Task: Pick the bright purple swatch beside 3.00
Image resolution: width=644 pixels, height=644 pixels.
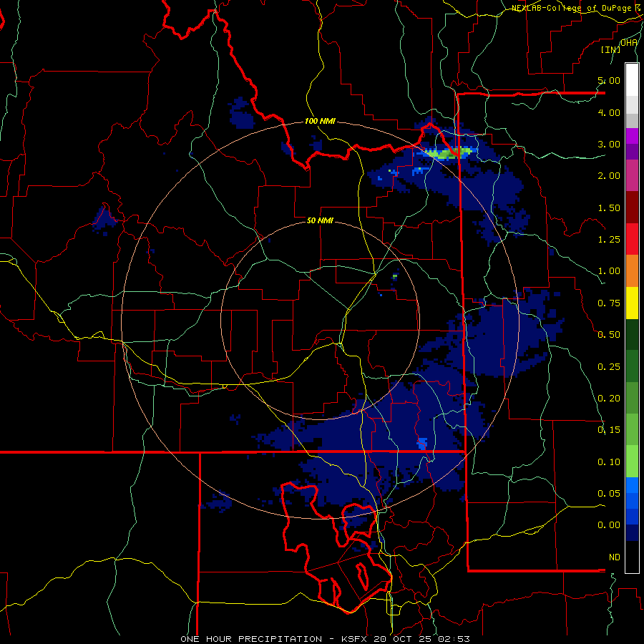Action: (632, 136)
